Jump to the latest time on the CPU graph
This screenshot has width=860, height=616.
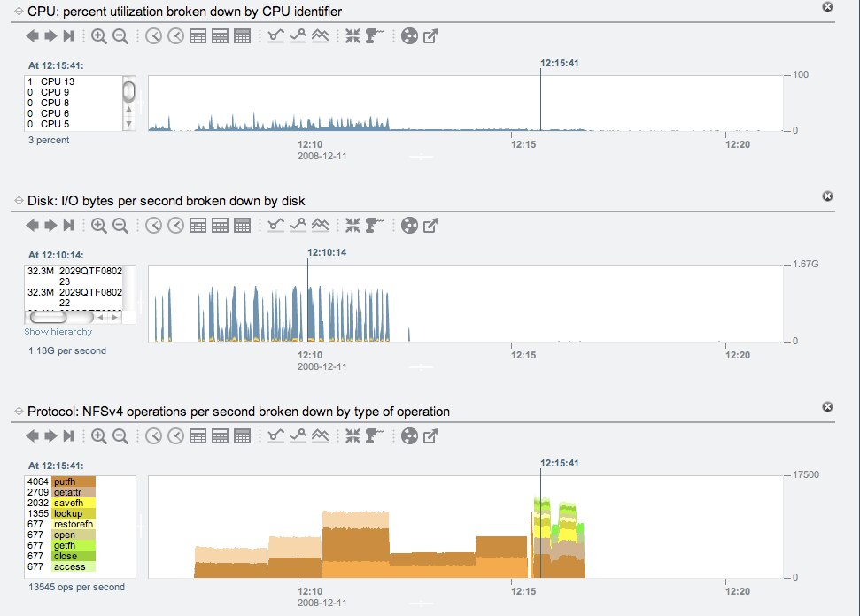click(68, 36)
